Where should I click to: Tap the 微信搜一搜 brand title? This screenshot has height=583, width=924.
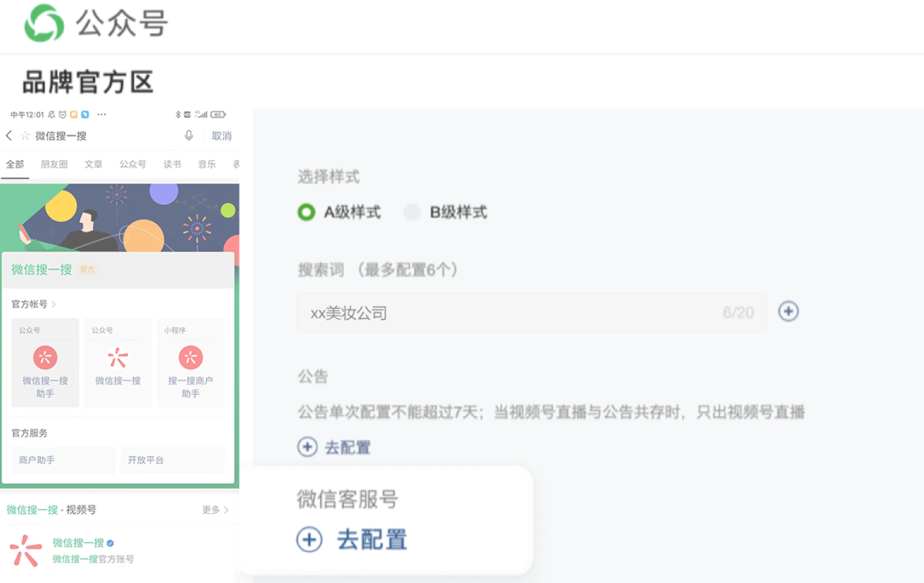42,270
